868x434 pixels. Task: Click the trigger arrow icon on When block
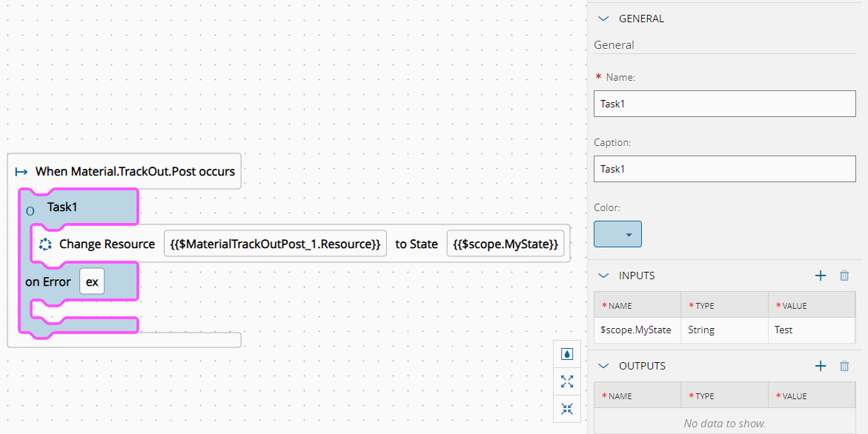click(x=21, y=172)
